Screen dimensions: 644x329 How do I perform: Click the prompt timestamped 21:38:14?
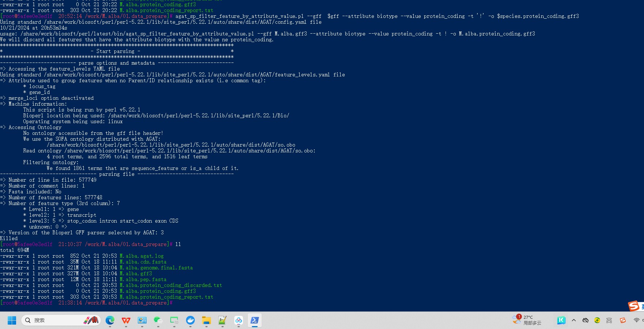click(x=86, y=303)
